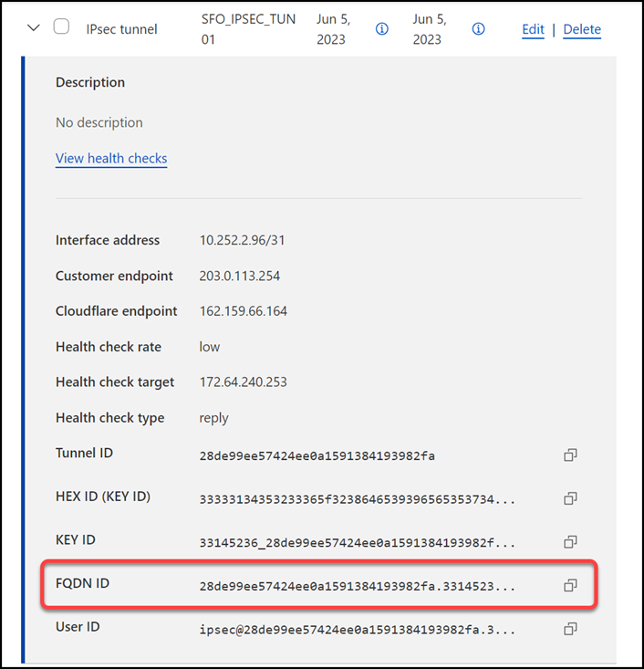Click the SFO_IPSEC_TUN01 tunnel name
Screen dimensions: 644x669
[x=248, y=29]
